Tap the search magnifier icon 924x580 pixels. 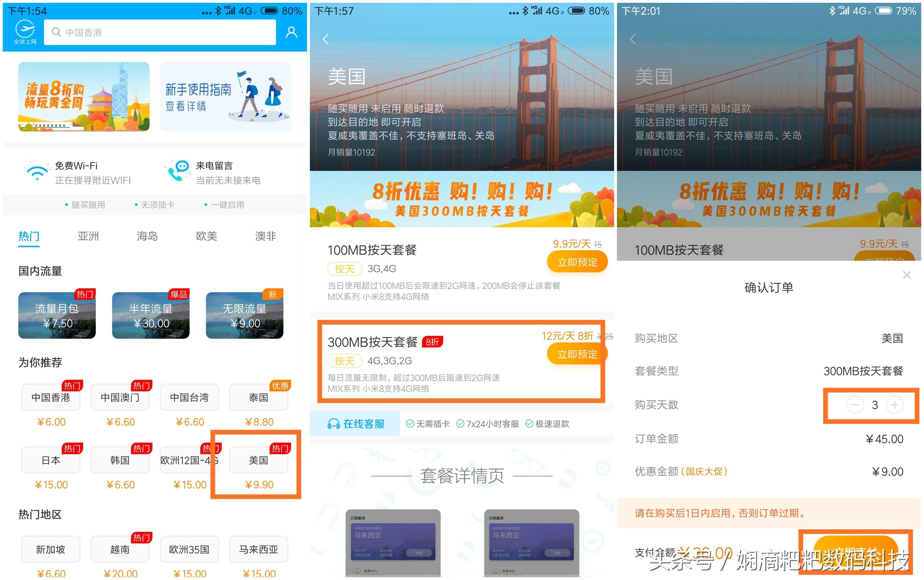[x=57, y=32]
